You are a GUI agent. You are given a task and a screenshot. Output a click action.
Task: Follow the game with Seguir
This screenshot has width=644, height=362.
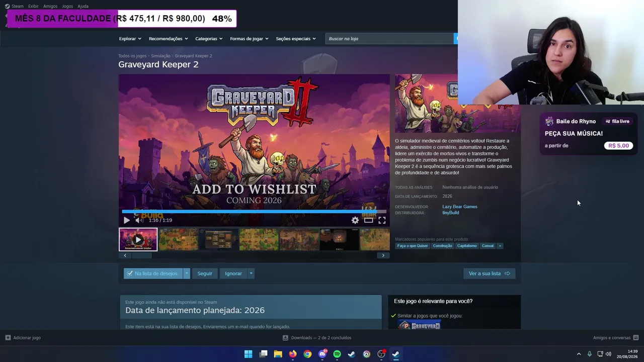coord(205,274)
